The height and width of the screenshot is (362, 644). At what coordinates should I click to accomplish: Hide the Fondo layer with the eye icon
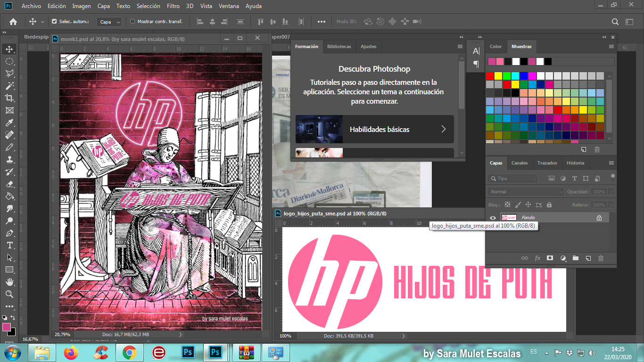493,218
